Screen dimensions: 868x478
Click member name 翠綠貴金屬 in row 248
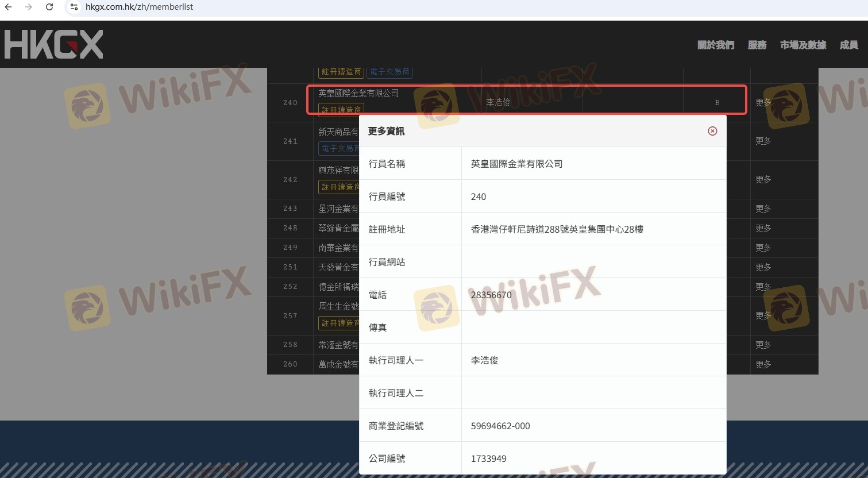(x=338, y=228)
